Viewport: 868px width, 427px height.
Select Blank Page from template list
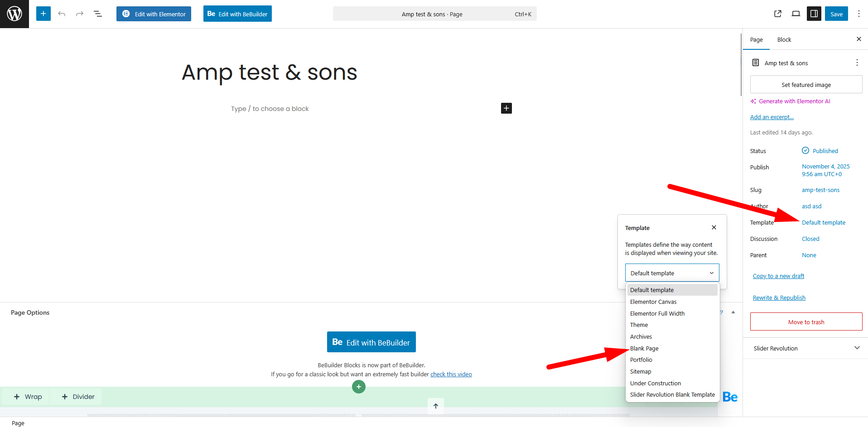[644, 348]
